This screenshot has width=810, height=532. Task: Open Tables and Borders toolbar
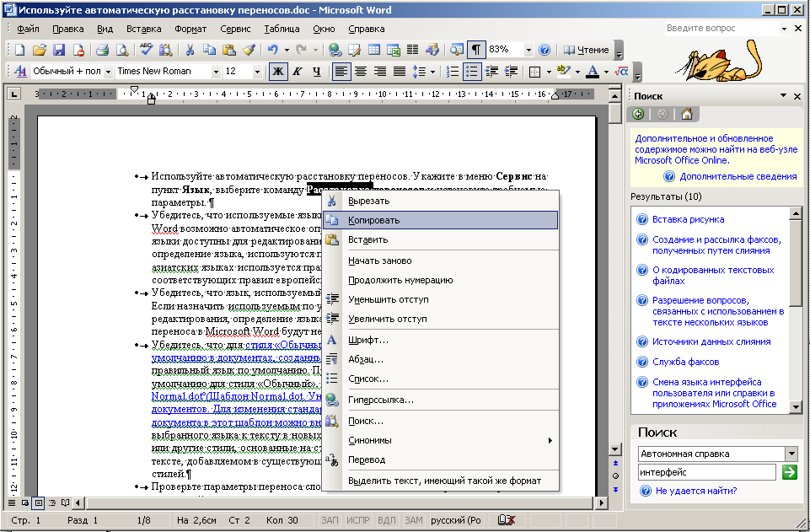354,50
